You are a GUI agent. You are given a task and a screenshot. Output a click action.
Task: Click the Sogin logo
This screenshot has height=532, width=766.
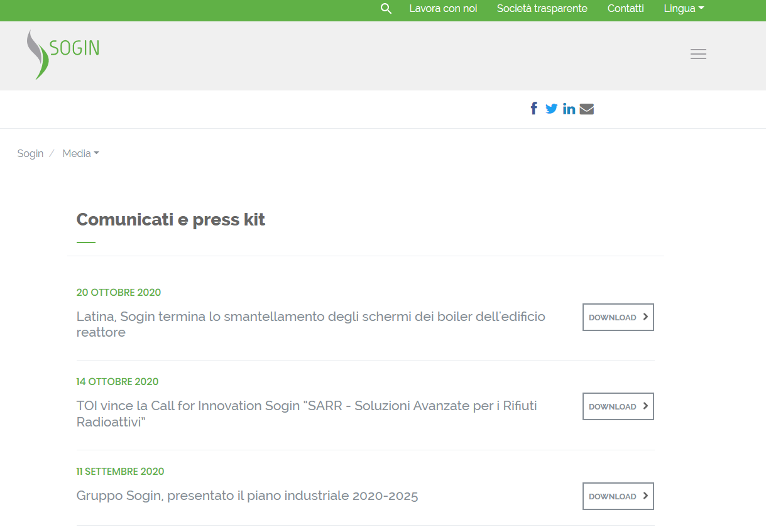tap(63, 55)
